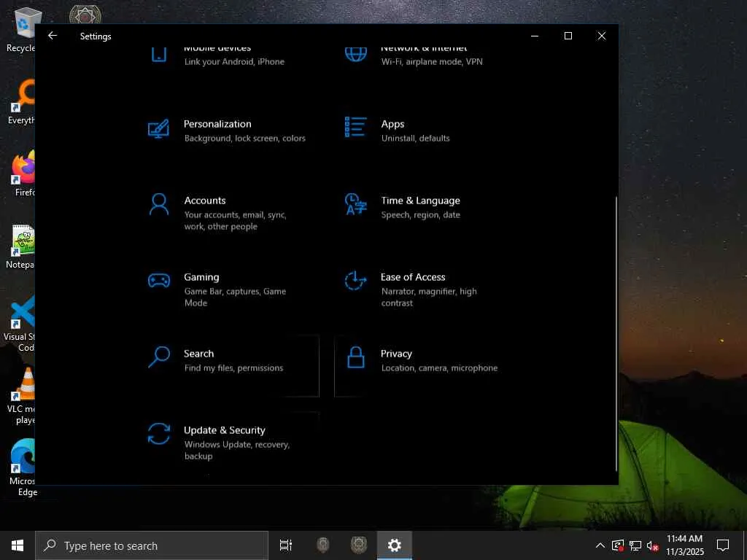Open the Personalization settings icon
The height and width of the screenshot is (560, 747).
click(x=158, y=129)
